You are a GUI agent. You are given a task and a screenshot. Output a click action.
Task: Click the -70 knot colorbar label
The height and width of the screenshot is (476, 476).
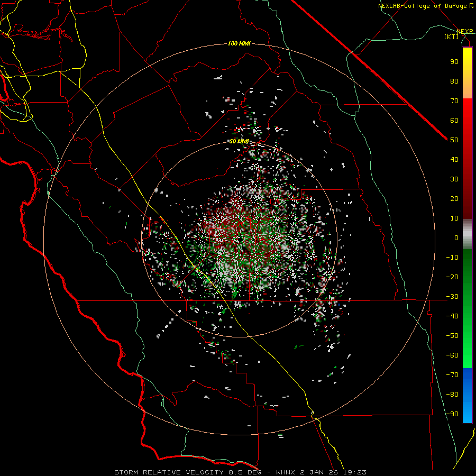(x=452, y=374)
